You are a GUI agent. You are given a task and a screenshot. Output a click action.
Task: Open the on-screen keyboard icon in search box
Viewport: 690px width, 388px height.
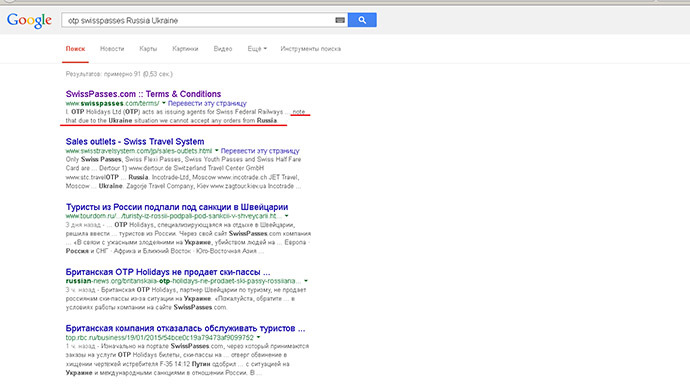[x=340, y=20]
